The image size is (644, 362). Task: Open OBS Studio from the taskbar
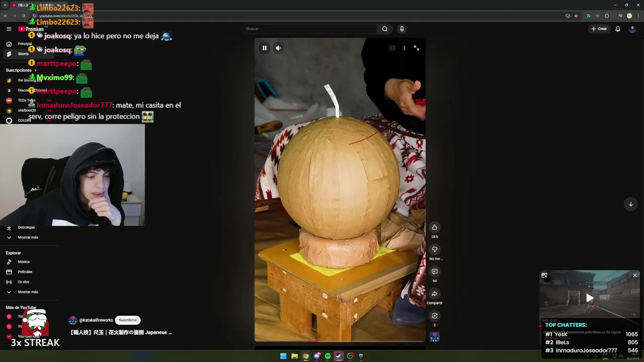click(x=350, y=356)
